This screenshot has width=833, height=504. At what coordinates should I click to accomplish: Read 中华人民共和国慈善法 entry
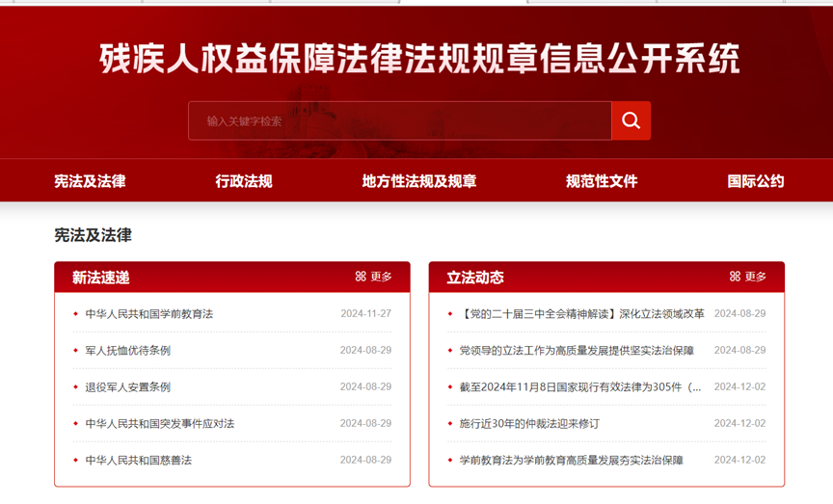139,461
